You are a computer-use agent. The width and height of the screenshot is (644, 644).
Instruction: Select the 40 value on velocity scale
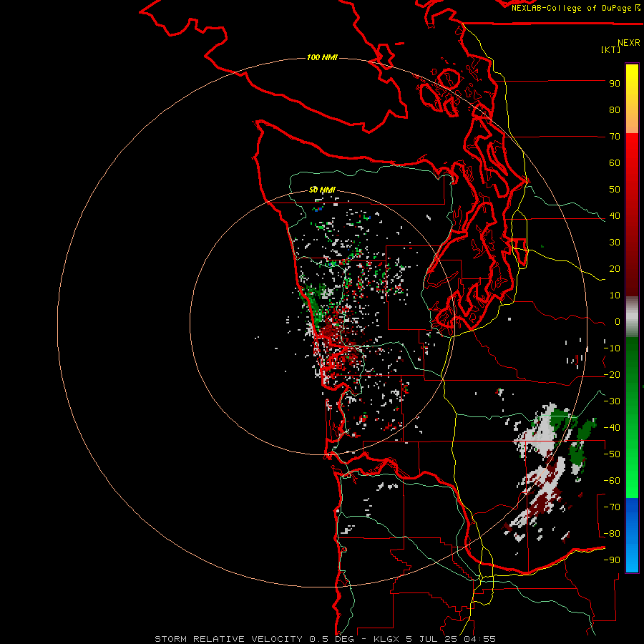(615, 215)
